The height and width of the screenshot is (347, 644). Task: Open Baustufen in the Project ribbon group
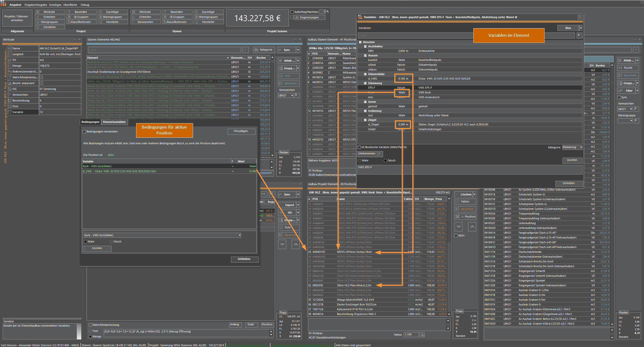pos(81,12)
